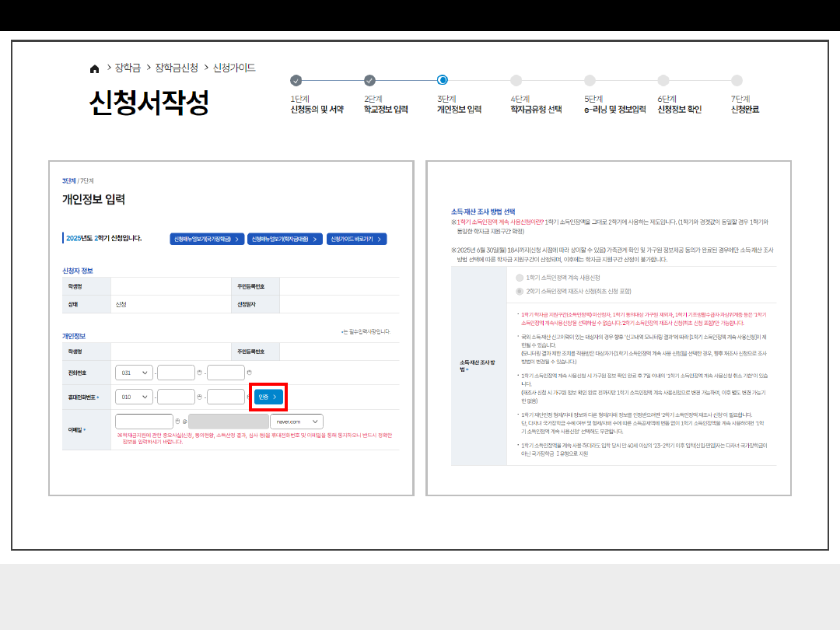This screenshot has width=840, height=630.
Task: Click the active step 3 circle indicator
Action: 443,80
